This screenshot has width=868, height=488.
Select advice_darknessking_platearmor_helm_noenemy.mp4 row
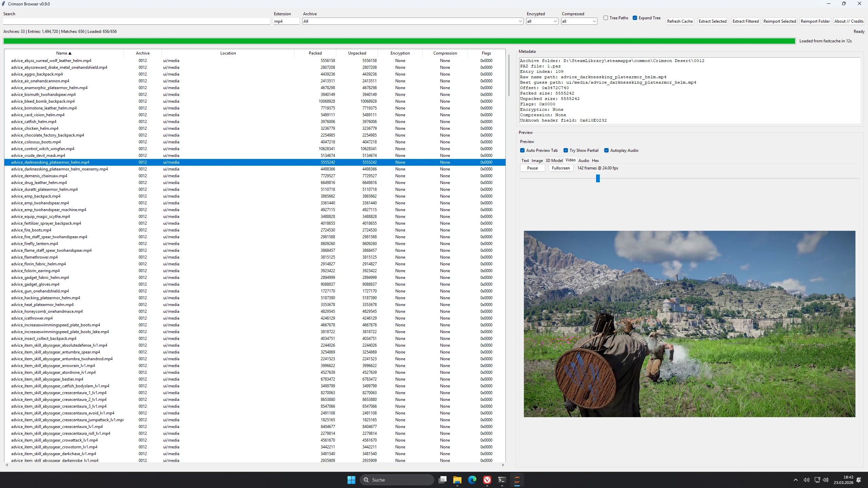(255, 169)
